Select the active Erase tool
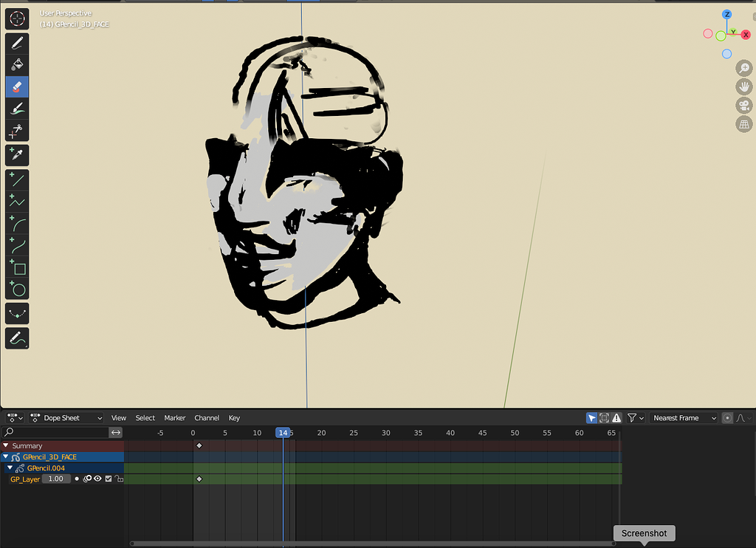This screenshot has width=756, height=548. [17, 87]
